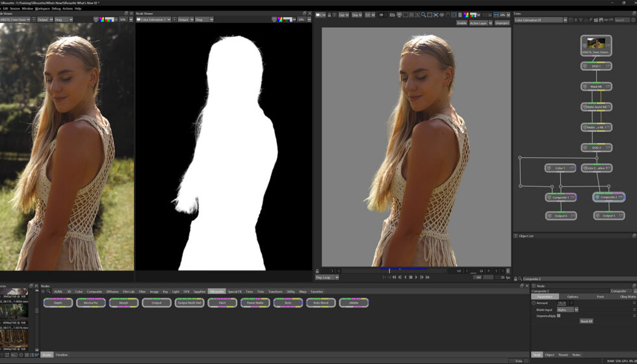This screenshot has height=364, width=637.
Task: Click the Output Multi-Part node in palette
Action: (189, 303)
